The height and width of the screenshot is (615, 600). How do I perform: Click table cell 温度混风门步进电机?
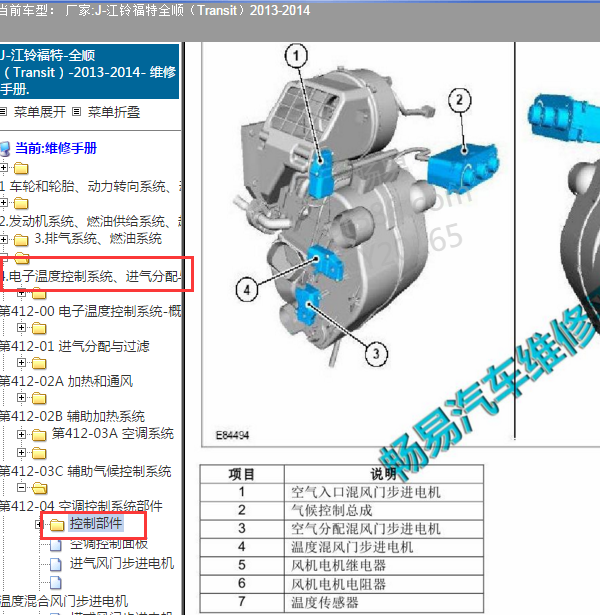coord(384,547)
